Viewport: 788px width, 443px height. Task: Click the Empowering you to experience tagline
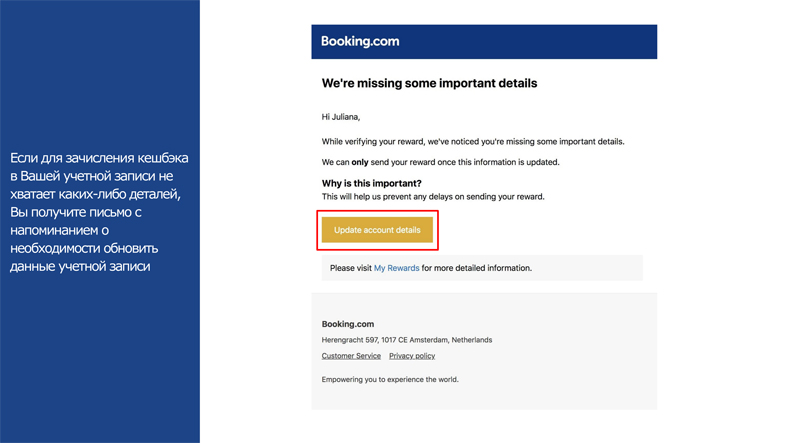coord(390,379)
